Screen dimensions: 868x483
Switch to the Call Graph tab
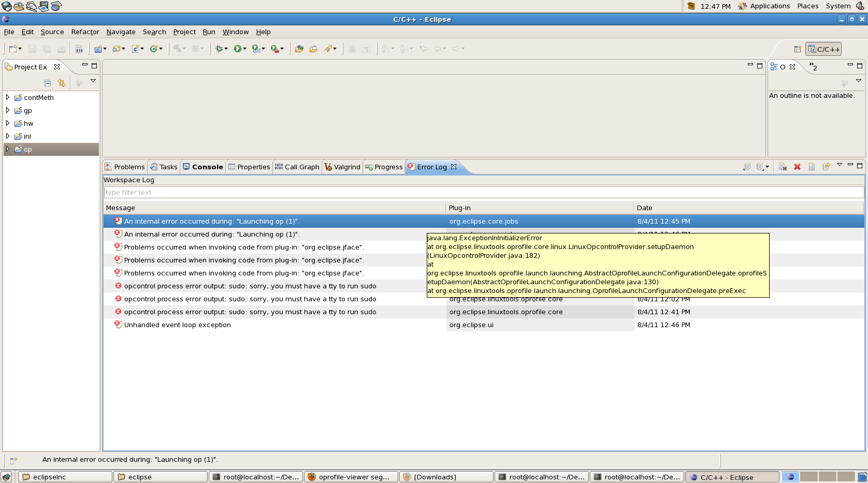297,167
